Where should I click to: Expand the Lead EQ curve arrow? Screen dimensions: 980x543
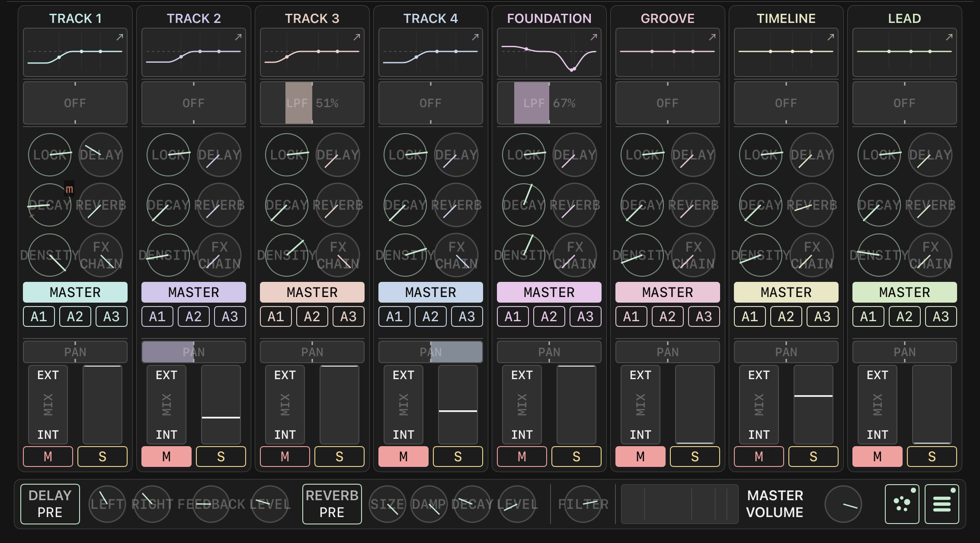point(949,37)
